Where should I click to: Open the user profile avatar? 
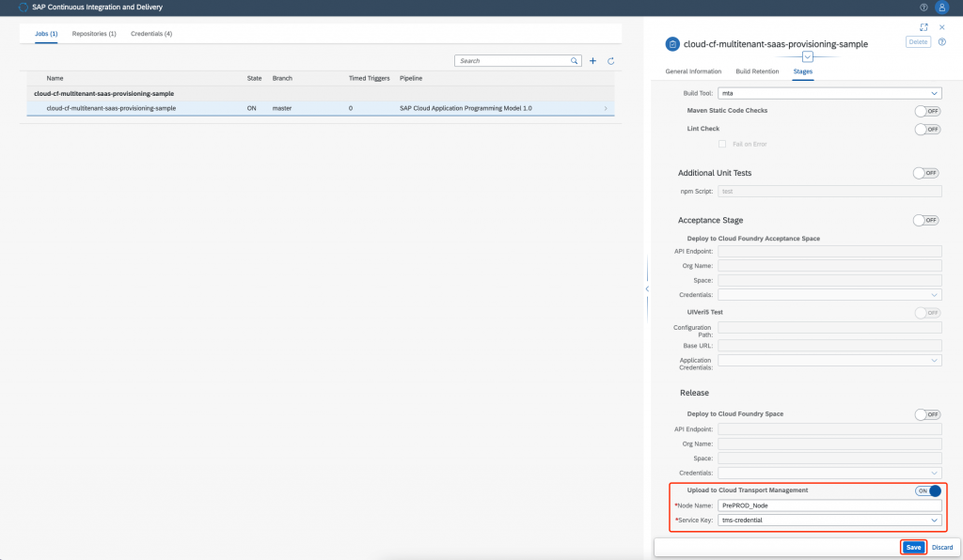(x=941, y=8)
